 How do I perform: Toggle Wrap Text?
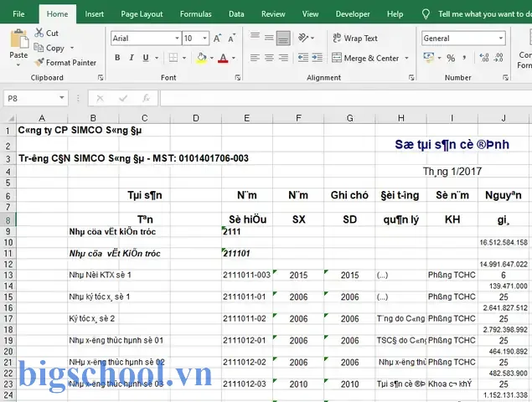[355, 39]
